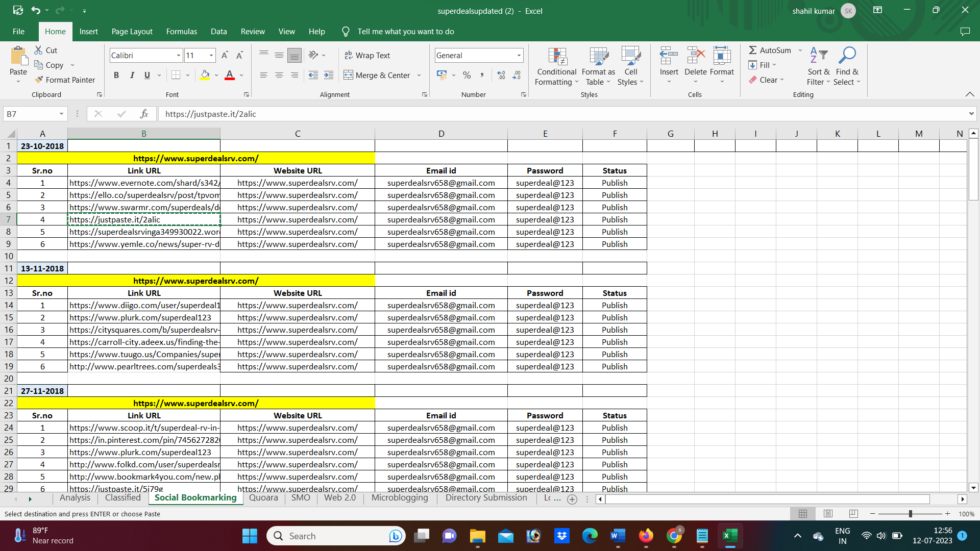
Task: Click Merge & Center button
Action: coord(377,75)
